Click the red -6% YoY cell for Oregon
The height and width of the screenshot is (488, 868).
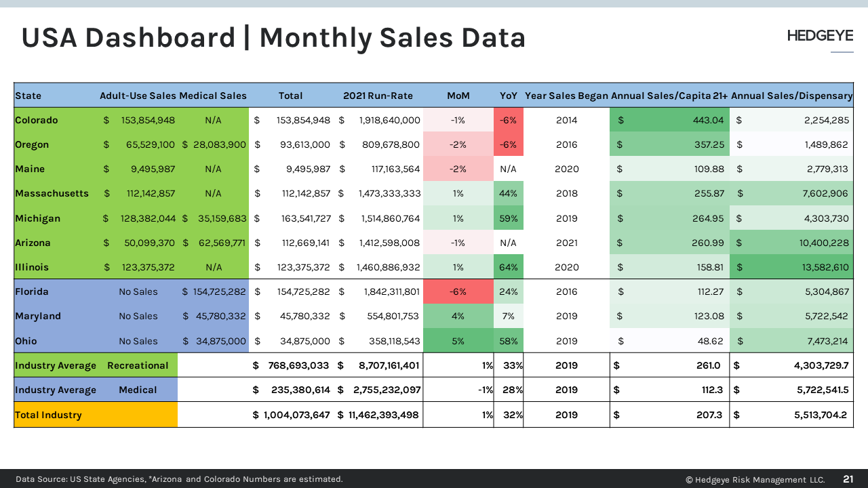(508, 144)
